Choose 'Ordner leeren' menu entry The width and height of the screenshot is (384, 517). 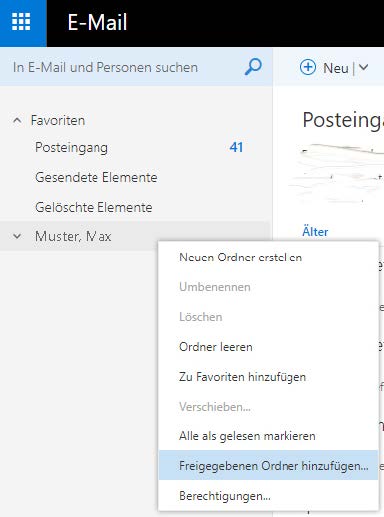click(x=268, y=347)
